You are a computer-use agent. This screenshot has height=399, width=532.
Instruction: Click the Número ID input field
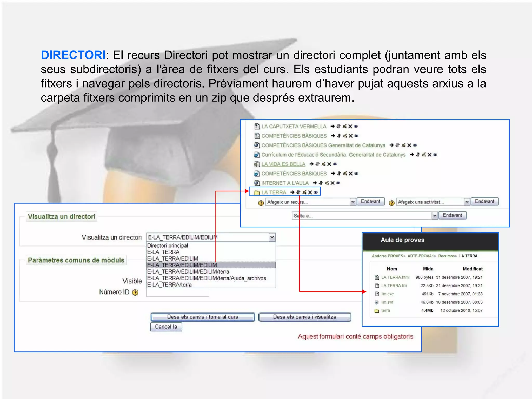[x=177, y=293]
